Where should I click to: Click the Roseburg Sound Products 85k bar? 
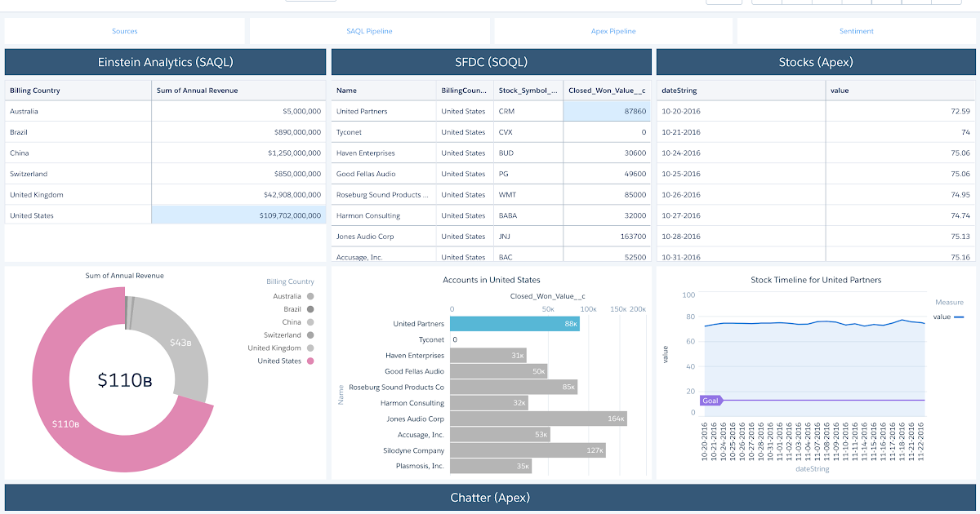click(514, 387)
